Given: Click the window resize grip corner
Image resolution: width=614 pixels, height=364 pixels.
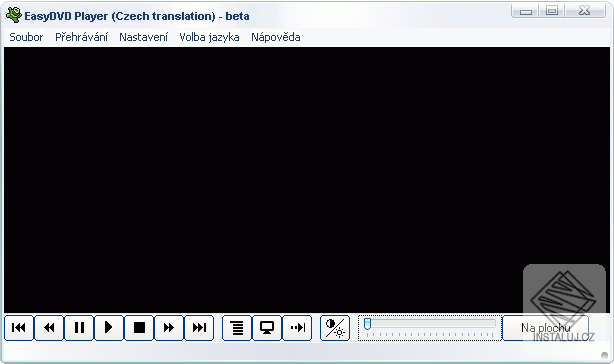Looking at the screenshot, I should click(605, 355).
